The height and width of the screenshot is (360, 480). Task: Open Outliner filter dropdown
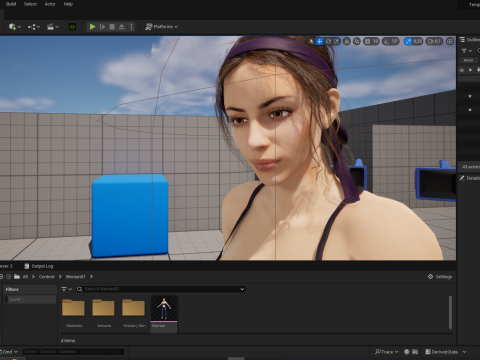(467, 51)
